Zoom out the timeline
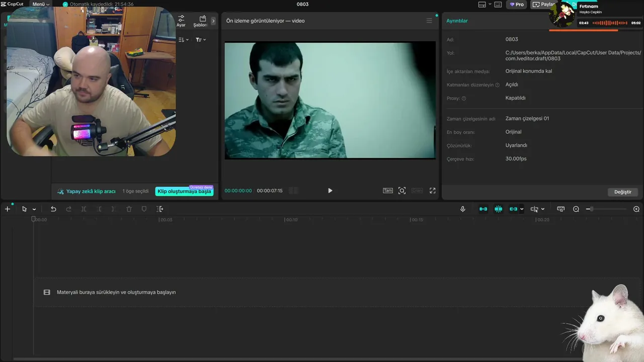 576,209
